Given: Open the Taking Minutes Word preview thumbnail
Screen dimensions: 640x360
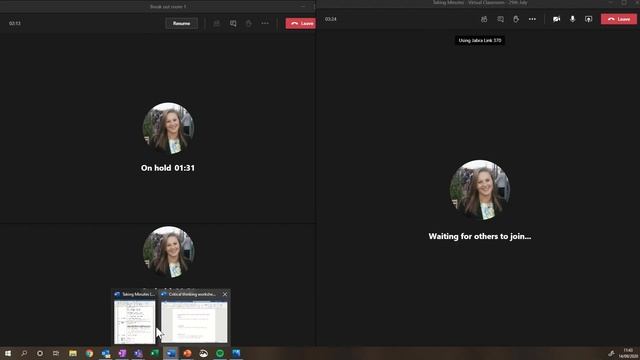Looking at the screenshot, I should coord(135,322).
